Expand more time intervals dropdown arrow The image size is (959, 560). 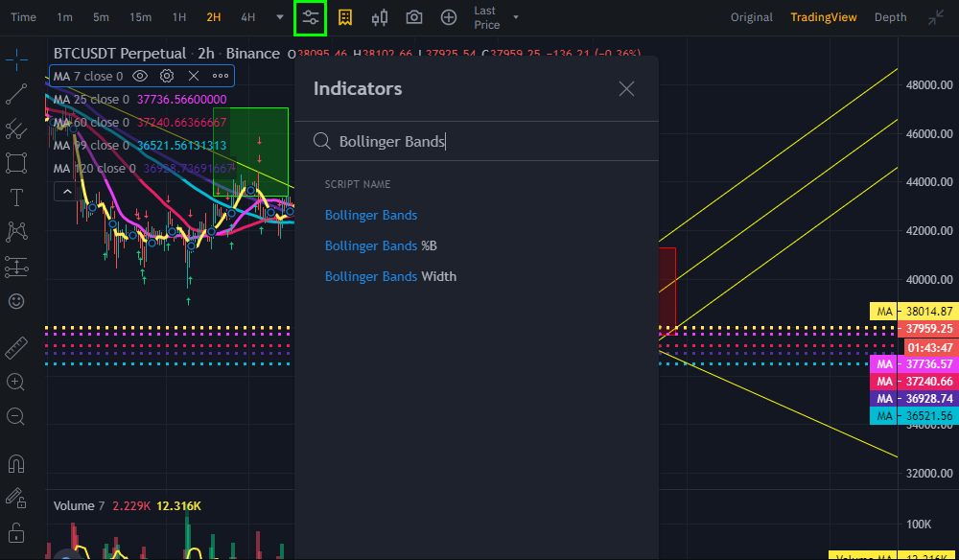coord(280,17)
